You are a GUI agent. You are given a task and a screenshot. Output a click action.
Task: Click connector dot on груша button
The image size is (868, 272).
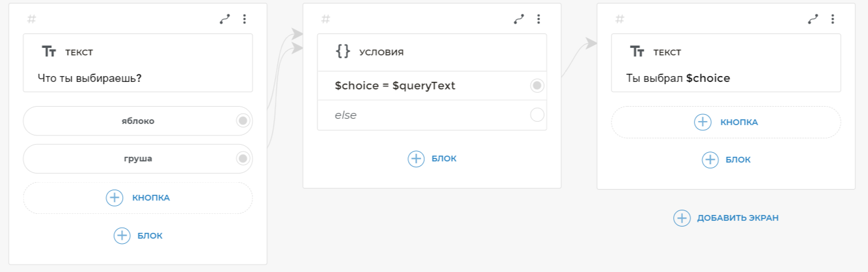(243, 158)
